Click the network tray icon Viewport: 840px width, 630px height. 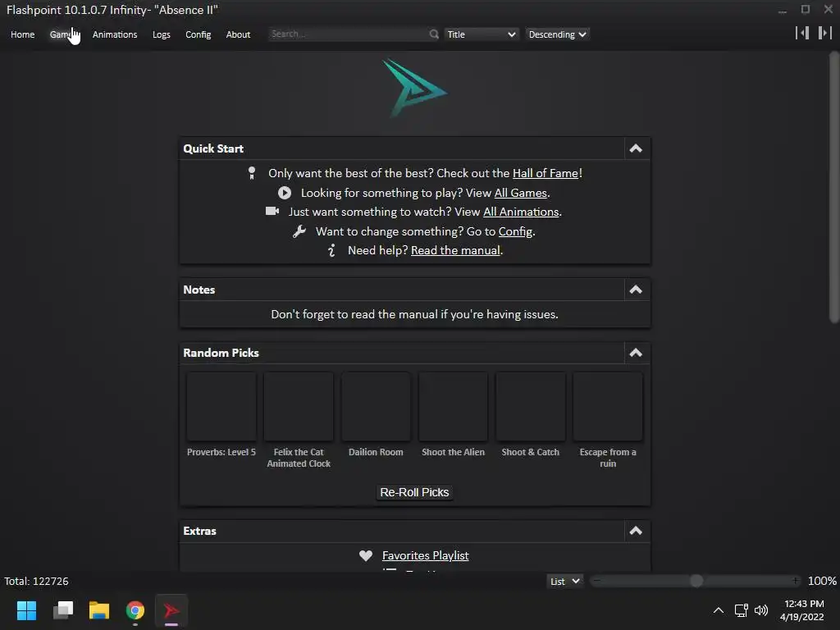pos(741,610)
